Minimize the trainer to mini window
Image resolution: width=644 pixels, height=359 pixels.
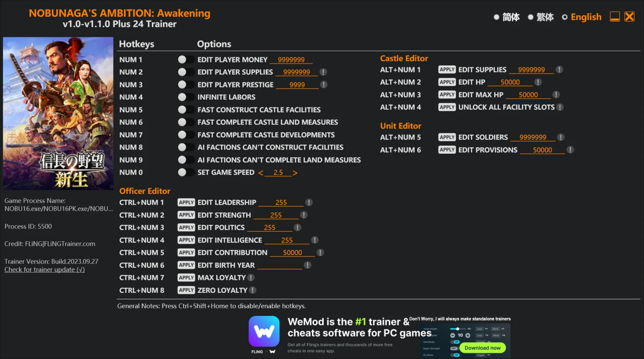(x=615, y=17)
